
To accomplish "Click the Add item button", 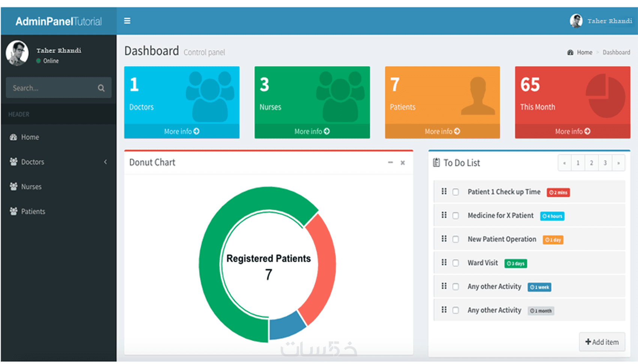I will tap(602, 342).
